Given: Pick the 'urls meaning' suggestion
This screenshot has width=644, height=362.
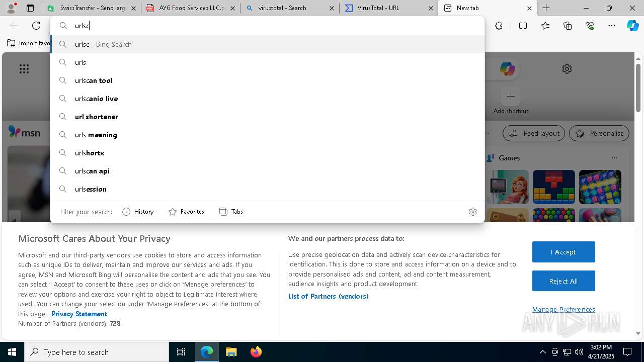Looking at the screenshot, I should click(x=267, y=135).
